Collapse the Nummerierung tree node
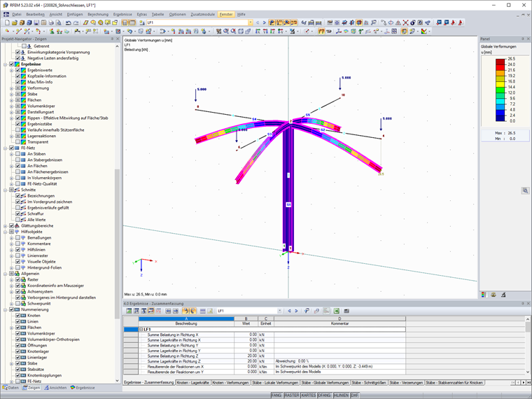The image size is (532, 399). (6, 309)
